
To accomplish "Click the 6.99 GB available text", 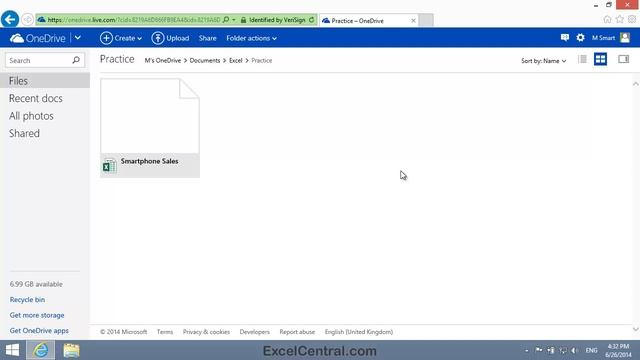I will click(36, 284).
